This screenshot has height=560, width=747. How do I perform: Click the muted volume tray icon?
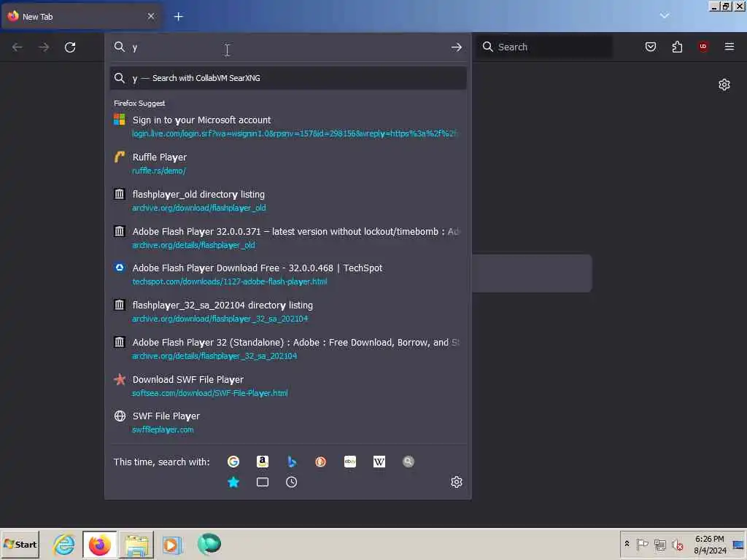pyautogui.click(x=678, y=544)
